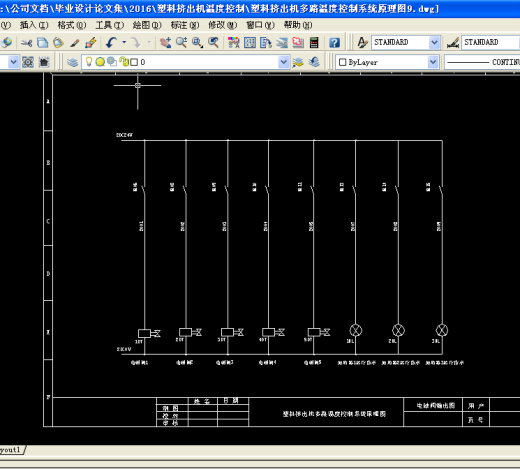Click the 1HL indicator lamp symbol
This screenshot has height=469, width=520.
[x=356, y=330]
